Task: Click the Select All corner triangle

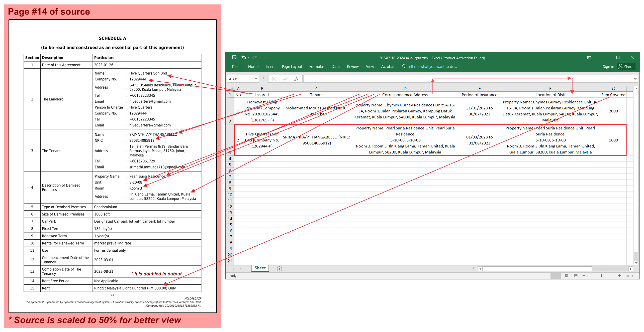Action: (x=230, y=88)
